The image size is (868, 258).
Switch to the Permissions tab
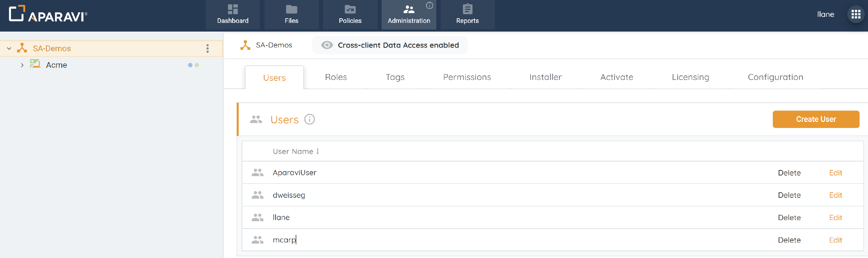pos(467,77)
